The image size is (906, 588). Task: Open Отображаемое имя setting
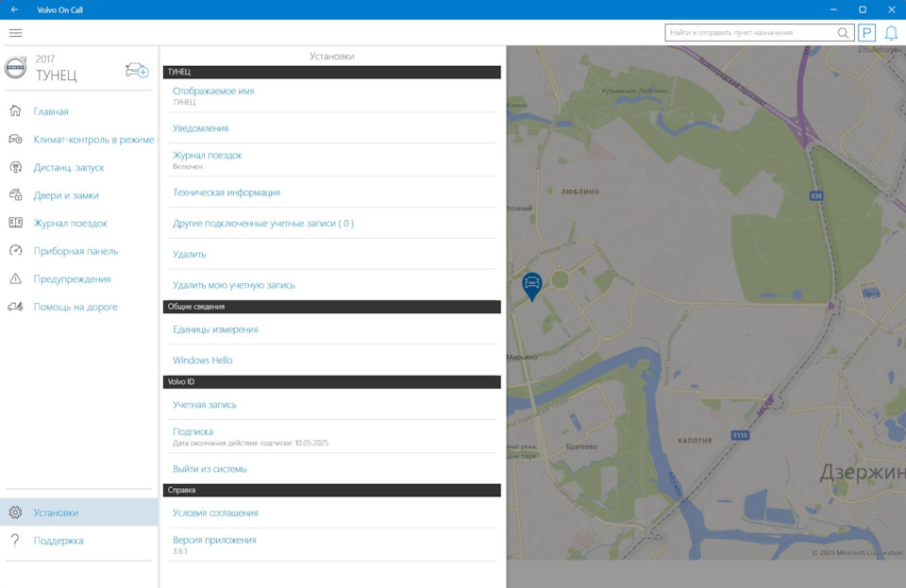click(331, 96)
